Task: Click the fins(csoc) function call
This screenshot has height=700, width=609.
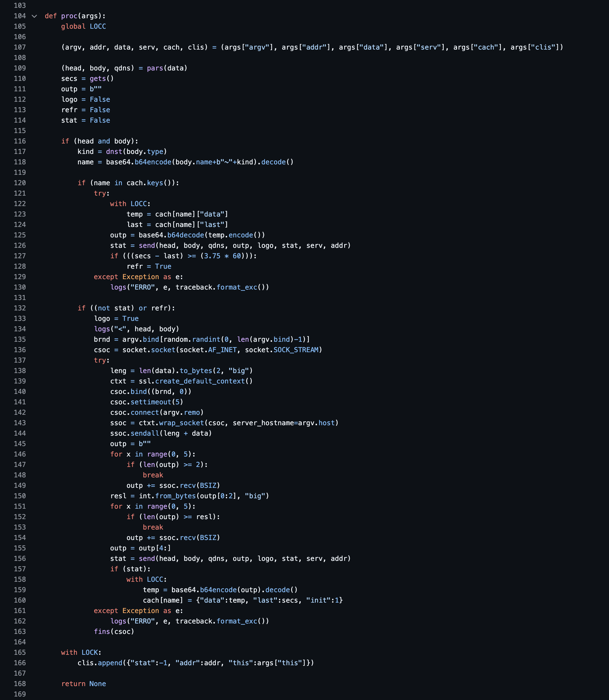Action: [102, 632]
